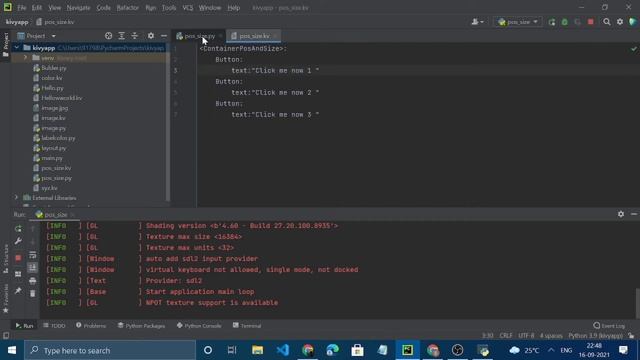Click UTF-8 encoding in status bar
This screenshot has height=360, width=640.
526,336
